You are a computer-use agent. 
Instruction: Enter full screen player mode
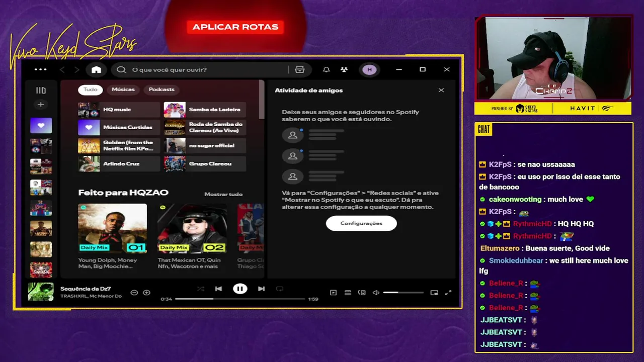click(x=448, y=293)
